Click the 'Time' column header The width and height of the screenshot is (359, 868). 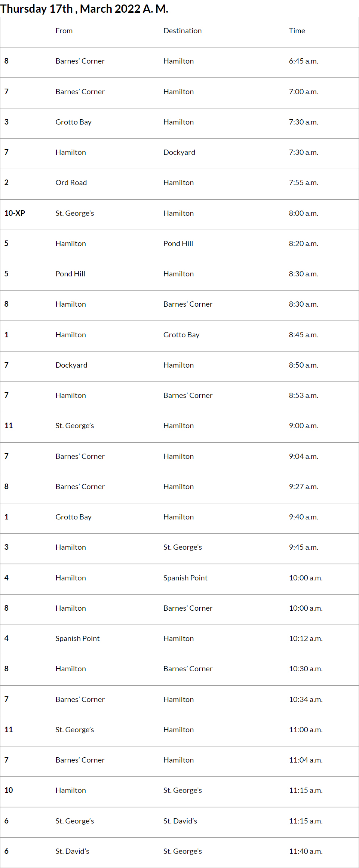pyautogui.click(x=297, y=31)
